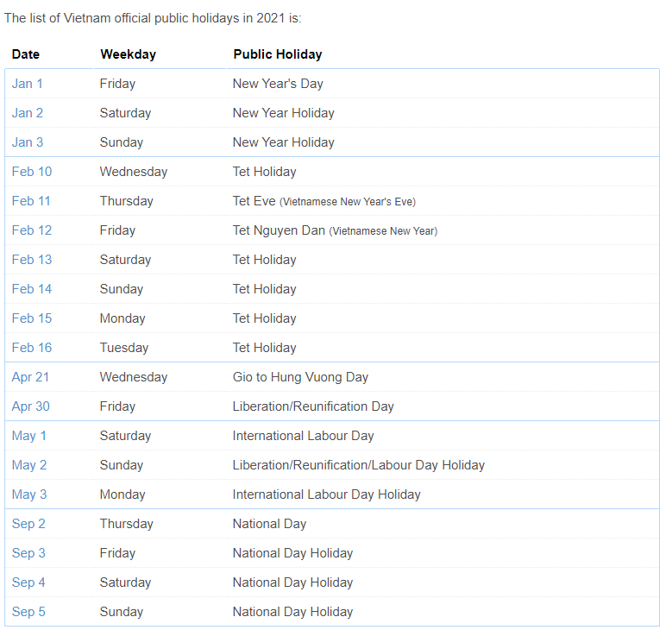
Task: Open the Feb 15 date link
Action: (32, 318)
